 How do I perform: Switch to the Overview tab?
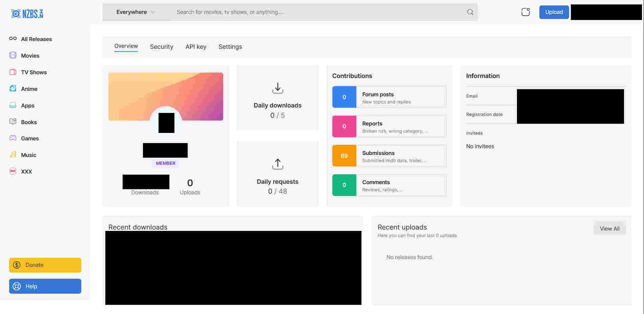(126, 46)
